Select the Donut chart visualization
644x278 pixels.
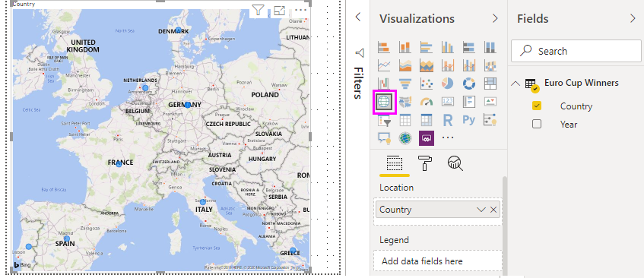pyautogui.click(x=468, y=84)
